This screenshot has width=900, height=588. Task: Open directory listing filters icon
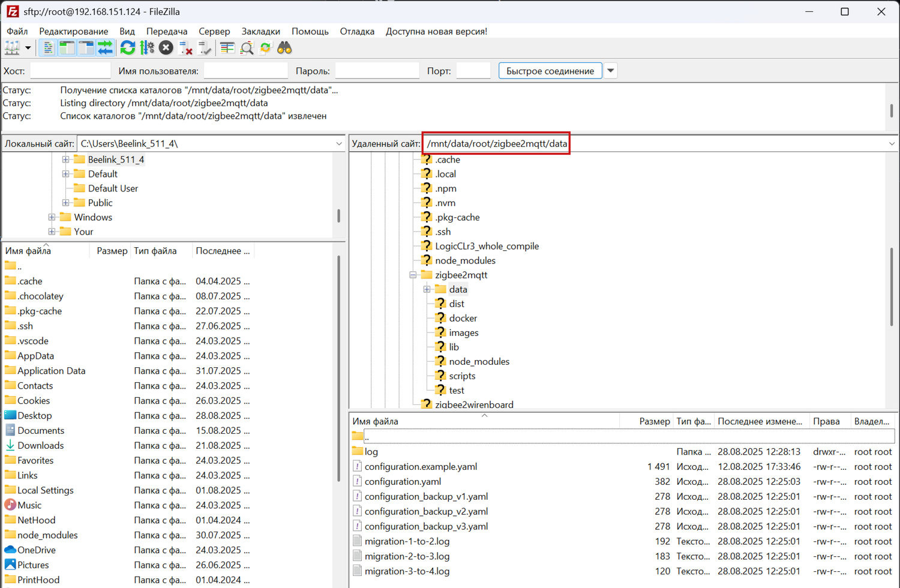coord(227,47)
